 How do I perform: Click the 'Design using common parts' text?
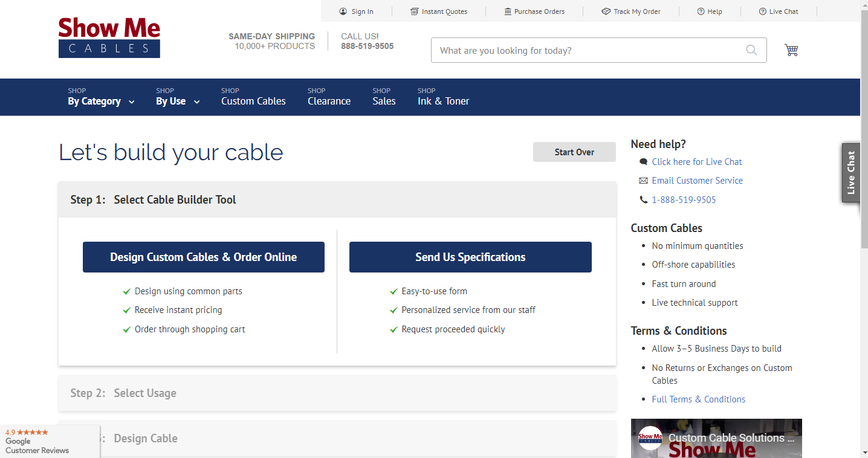189,291
